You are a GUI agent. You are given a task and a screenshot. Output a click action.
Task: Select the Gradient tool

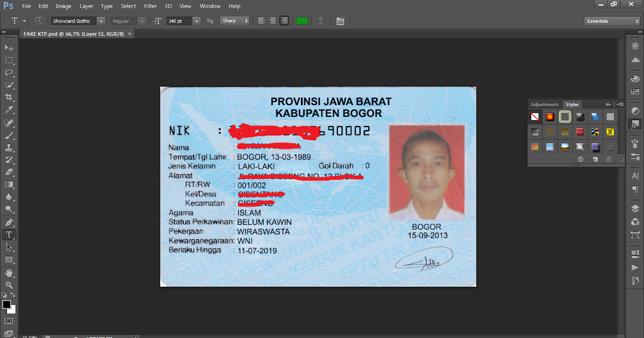pyautogui.click(x=9, y=185)
